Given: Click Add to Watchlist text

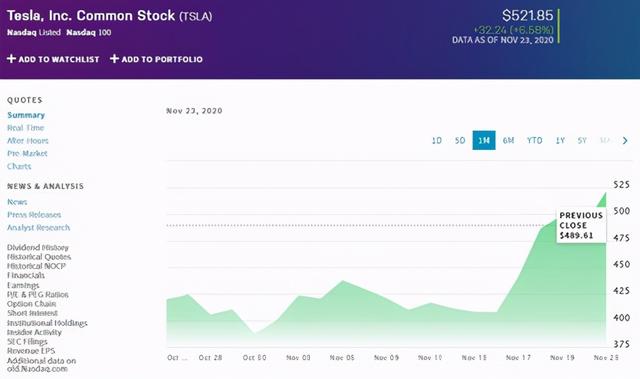Looking at the screenshot, I should [59, 59].
